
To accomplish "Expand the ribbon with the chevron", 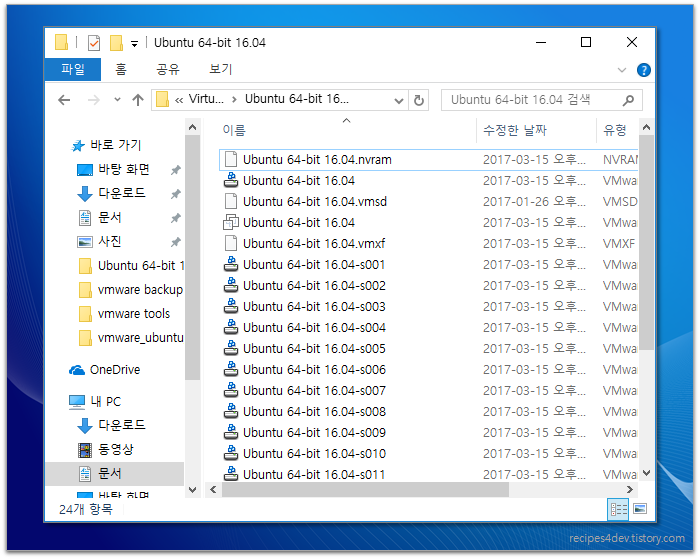I will point(621,70).
